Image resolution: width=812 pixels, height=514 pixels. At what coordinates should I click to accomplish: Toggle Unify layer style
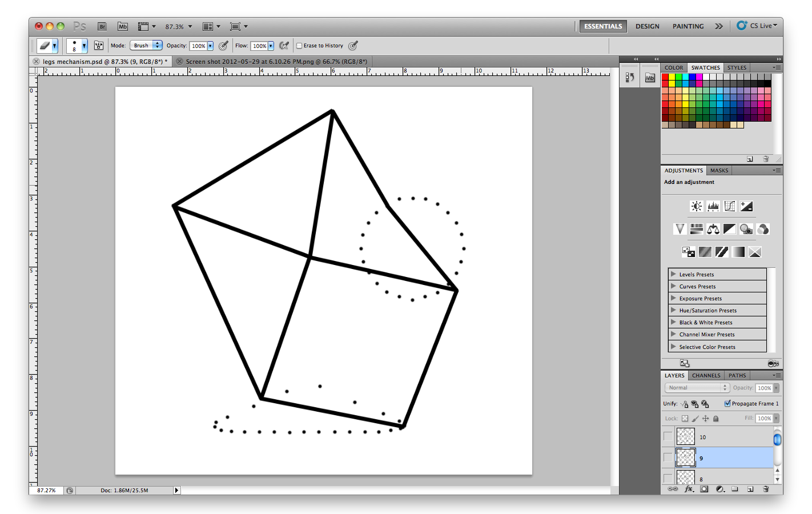pos(705,404)
